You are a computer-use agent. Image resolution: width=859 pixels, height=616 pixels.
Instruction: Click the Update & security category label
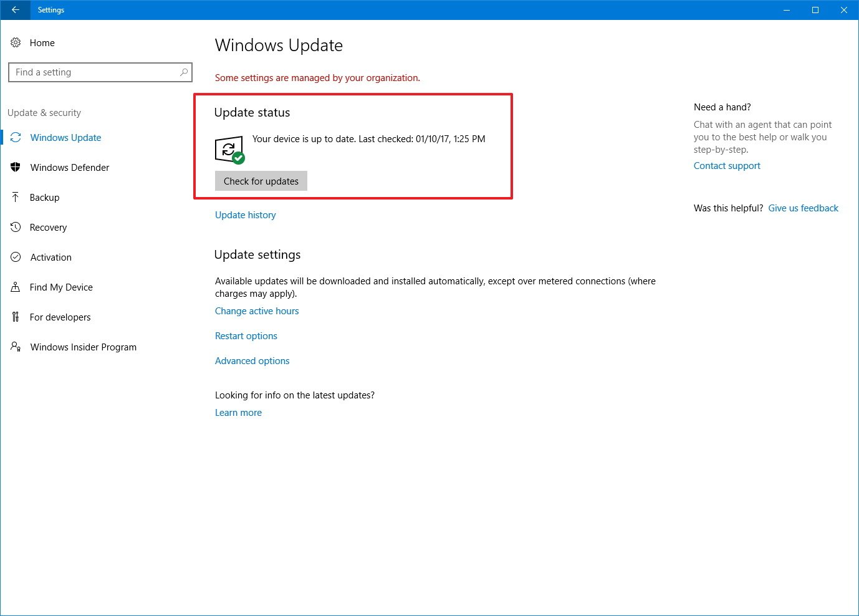coord(44,112)
